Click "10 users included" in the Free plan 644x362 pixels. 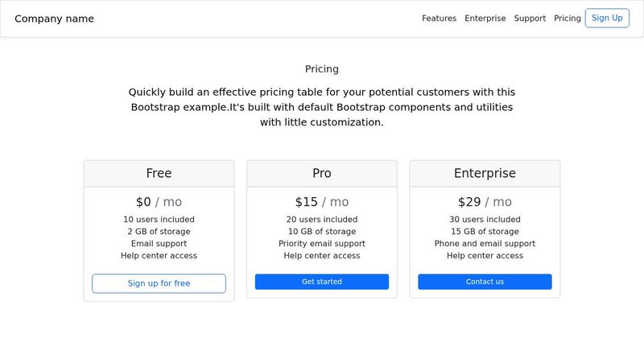[x=159, y=220]
